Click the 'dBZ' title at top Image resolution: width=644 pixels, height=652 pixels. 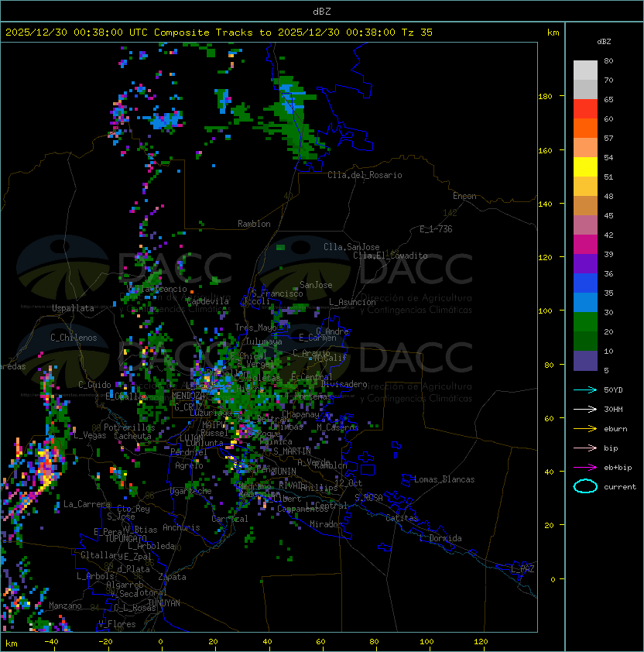point(322,11)
